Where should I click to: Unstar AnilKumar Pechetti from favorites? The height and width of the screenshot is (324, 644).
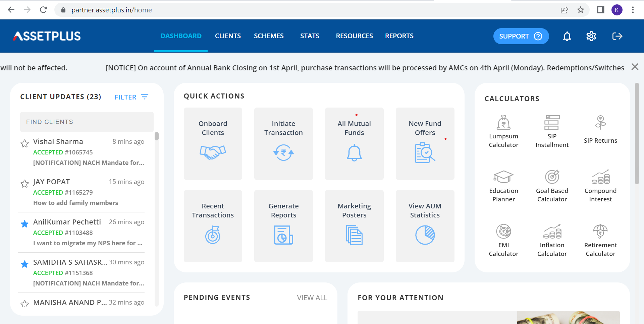click(x=24, y=224)
